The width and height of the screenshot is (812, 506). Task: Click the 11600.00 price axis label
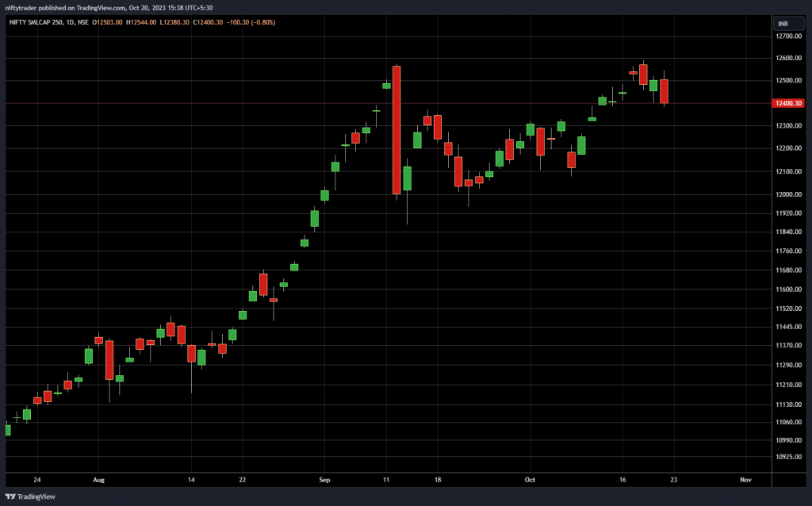pos(789,289)
